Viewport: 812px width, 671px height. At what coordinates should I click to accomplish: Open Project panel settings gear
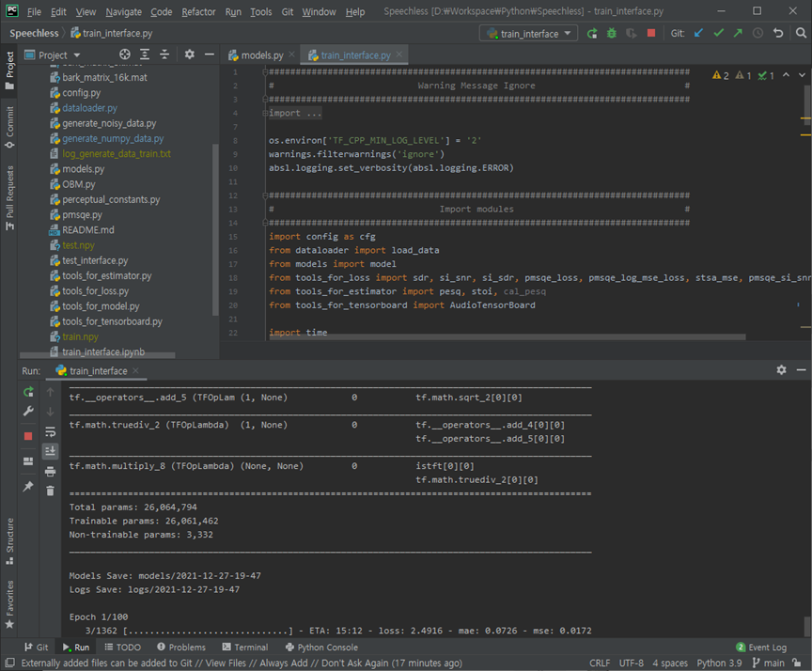tap(190, 55)
